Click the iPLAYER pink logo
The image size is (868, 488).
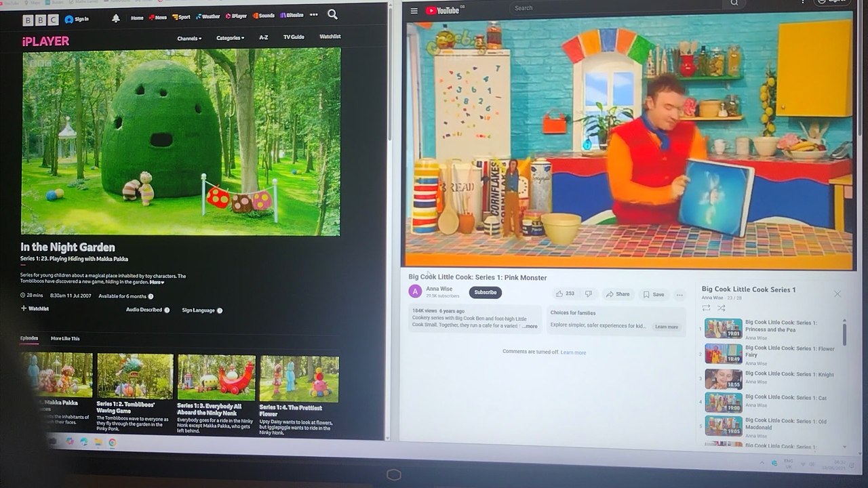(x=45, y=41)
